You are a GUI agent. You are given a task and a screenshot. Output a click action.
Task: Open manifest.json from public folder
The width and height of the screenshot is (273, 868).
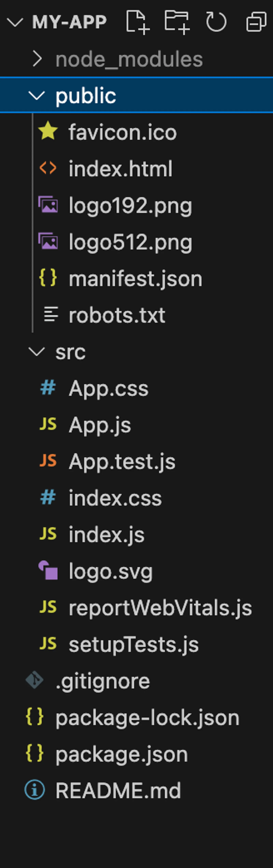point(135,279)
